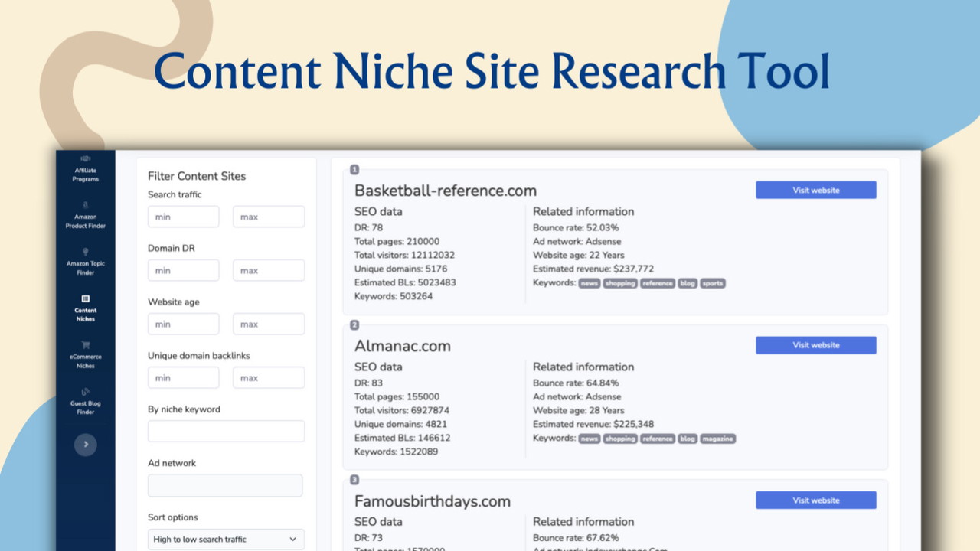Open Guest Blog Finder icon
This screenshot has height=551, width=980.
tap(86, 393)
